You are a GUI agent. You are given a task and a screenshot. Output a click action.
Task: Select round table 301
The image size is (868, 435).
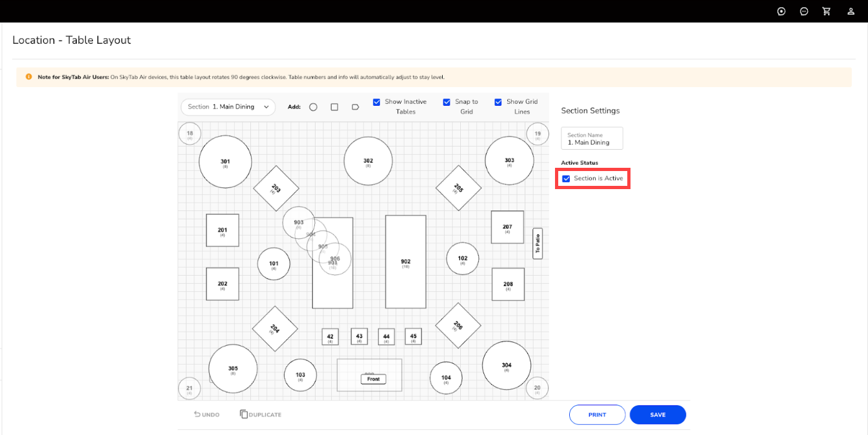coord(225,163)
